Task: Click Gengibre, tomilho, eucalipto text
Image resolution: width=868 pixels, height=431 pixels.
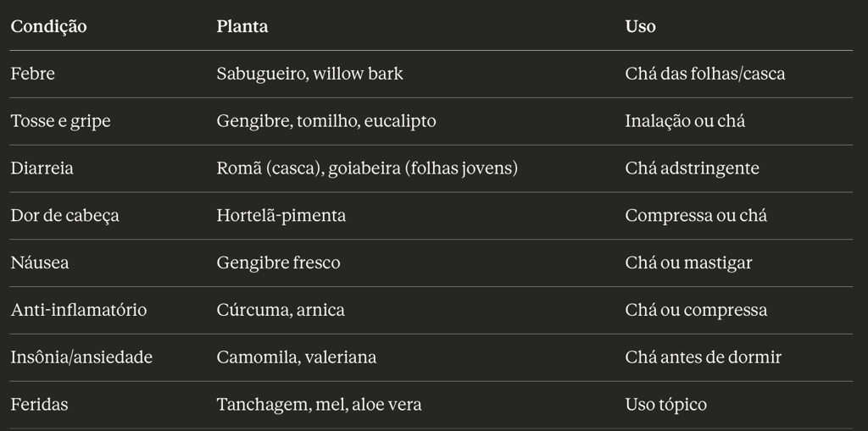Action: 326,121
